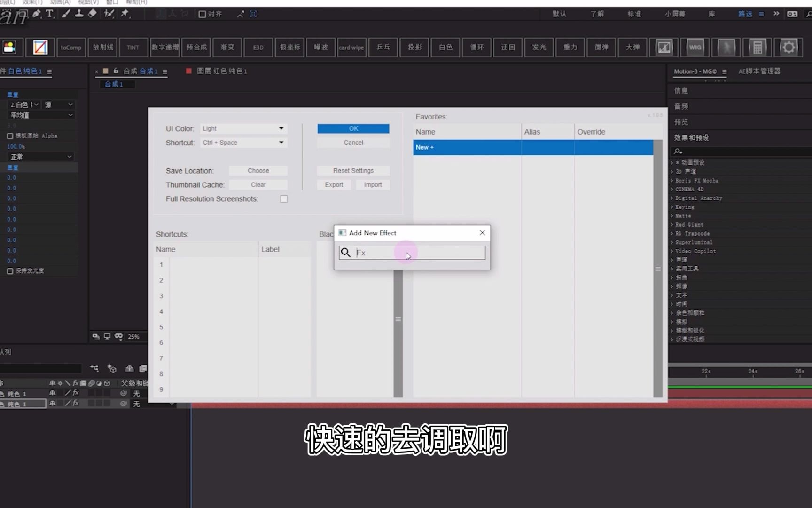This screenshot has width=812, height=508.
Task: Select the Pen tool in the toolbar
Action: pyautogui.click(x=37, y=14)
